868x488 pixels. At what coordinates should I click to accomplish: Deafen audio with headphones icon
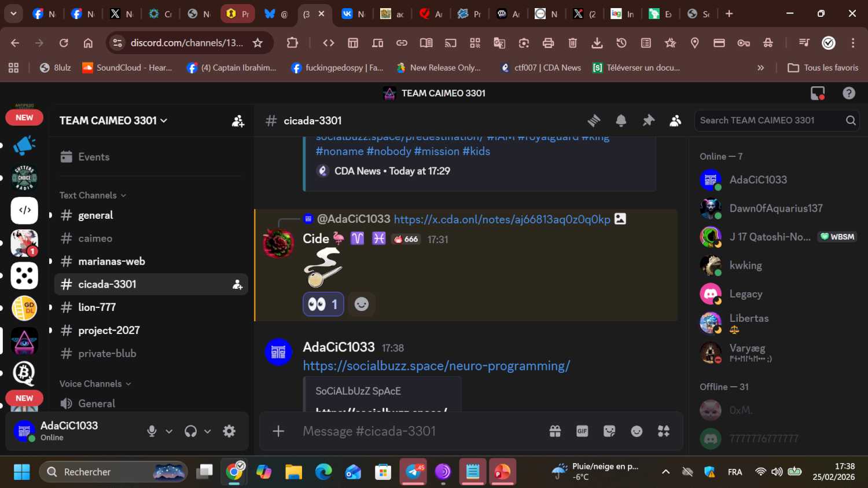(x=190, y=431)
